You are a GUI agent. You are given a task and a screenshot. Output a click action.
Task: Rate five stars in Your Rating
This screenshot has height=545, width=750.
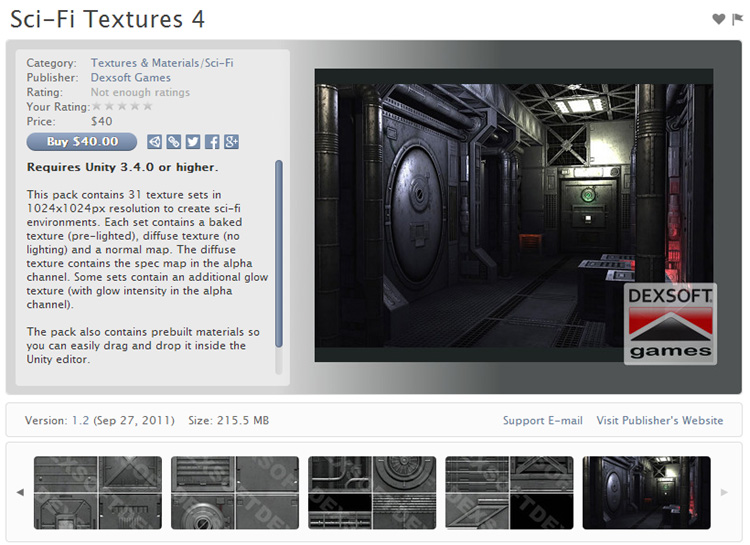148,106
